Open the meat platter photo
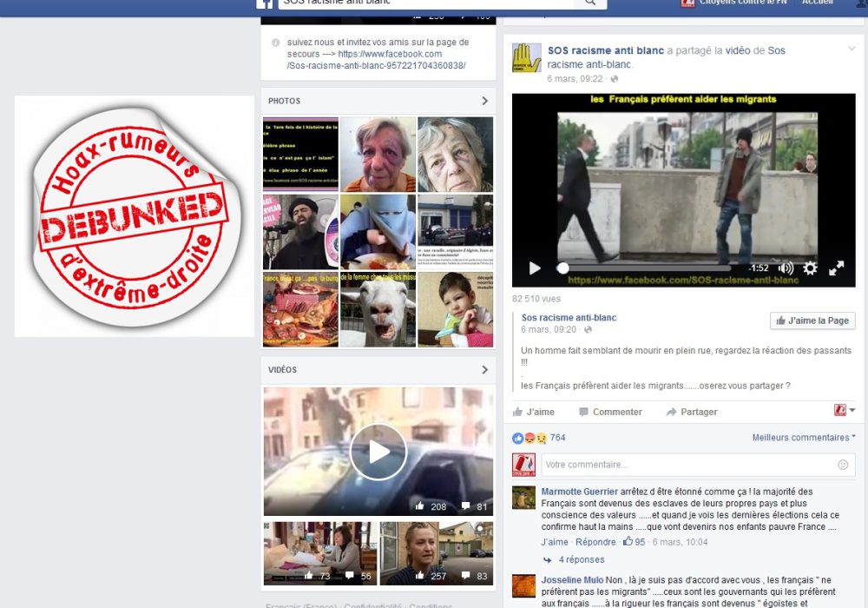Viewport: 868px width, 608px height. [300, 309]
